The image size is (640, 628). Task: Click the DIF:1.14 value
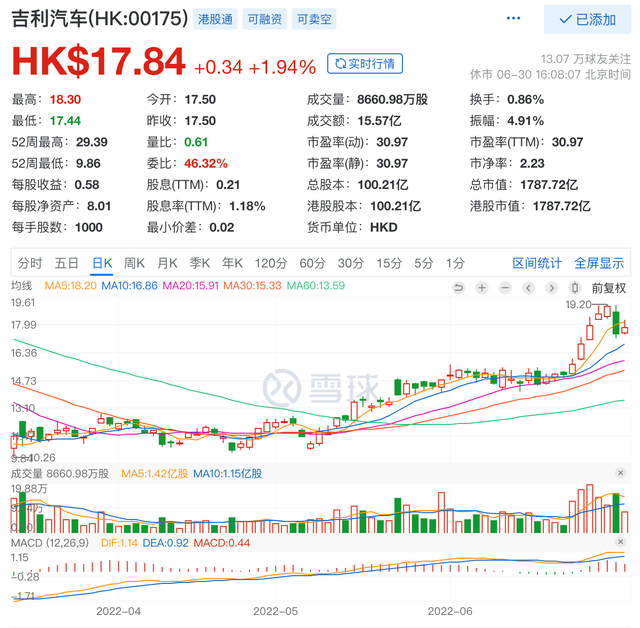coord(119,543)
